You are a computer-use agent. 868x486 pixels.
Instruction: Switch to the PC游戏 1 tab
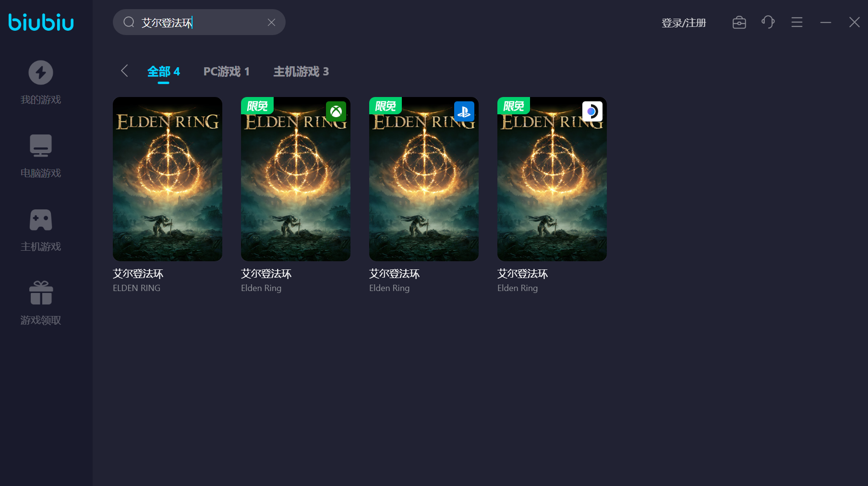[226, 72]
